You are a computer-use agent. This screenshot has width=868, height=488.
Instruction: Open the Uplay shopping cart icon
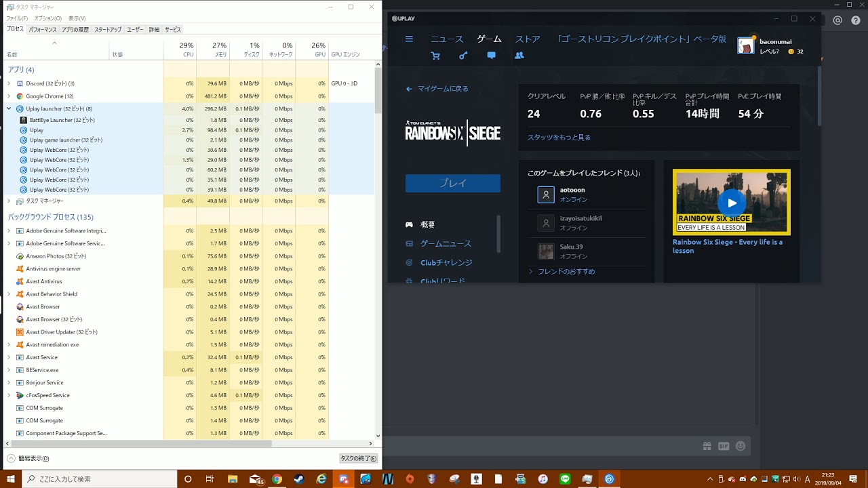coord(435,56)
